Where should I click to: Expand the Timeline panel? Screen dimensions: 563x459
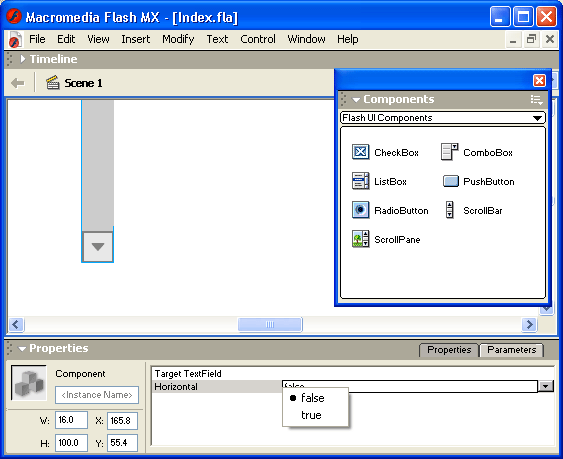(23, 59)
